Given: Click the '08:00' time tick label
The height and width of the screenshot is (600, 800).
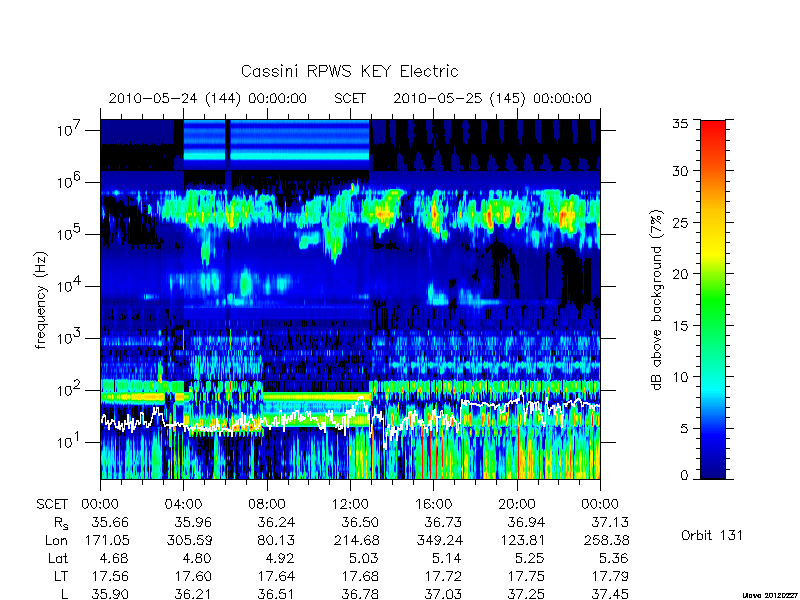Looking at the screenshot, I should [x=267, y=505].
